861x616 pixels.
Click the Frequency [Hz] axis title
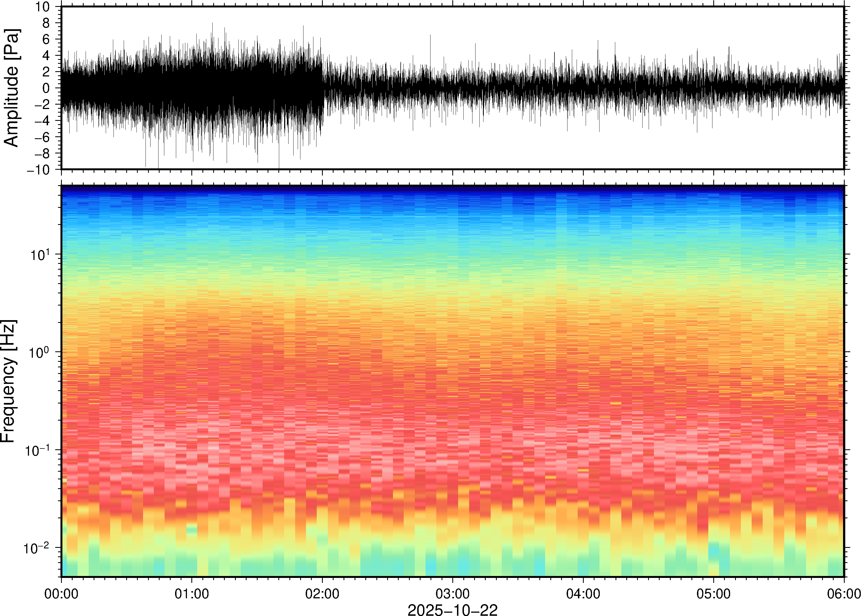click(8, 381)
